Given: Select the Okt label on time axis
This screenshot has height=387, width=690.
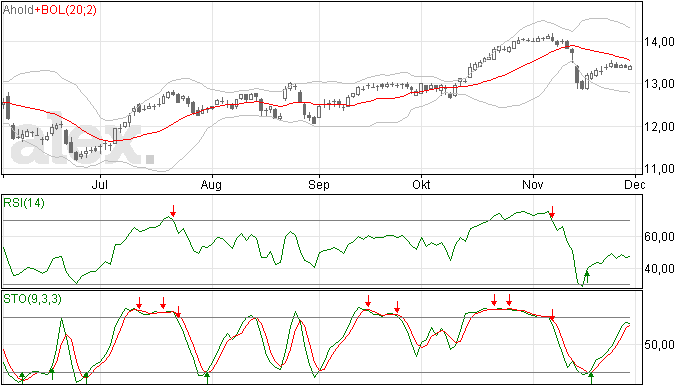Looking at the screenshot, I should coord(421,184).
